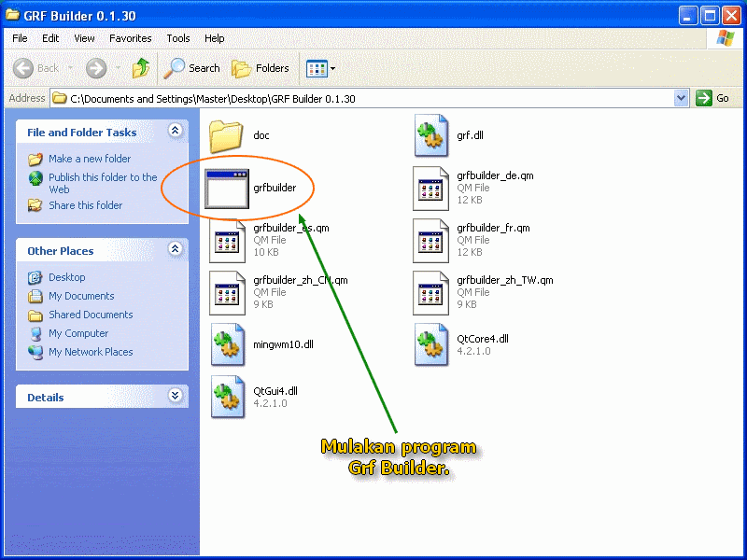Open the Forward history dropdown arrow
This screenshot has width=747, height=560.
click(x=118, y=68)
